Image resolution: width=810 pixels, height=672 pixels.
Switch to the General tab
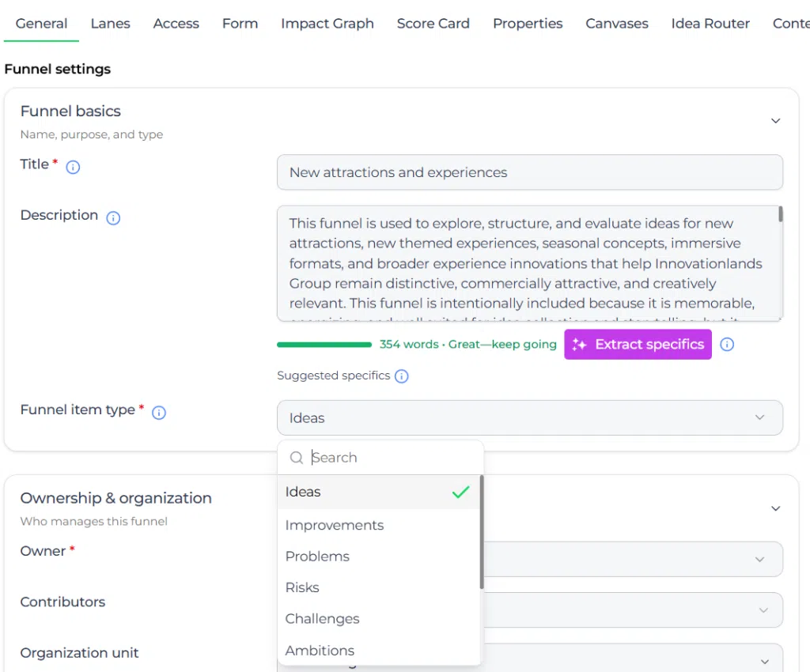[x=41, y=24]
